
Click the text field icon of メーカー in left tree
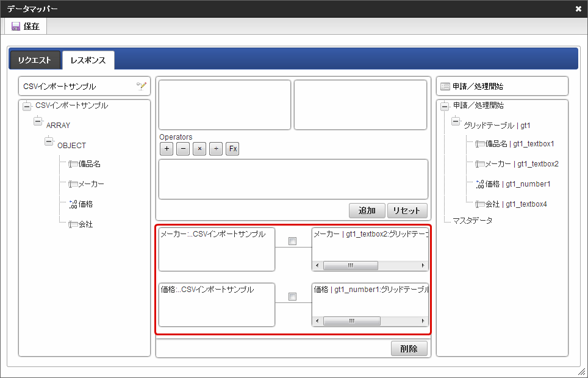[x=73, y=184]
